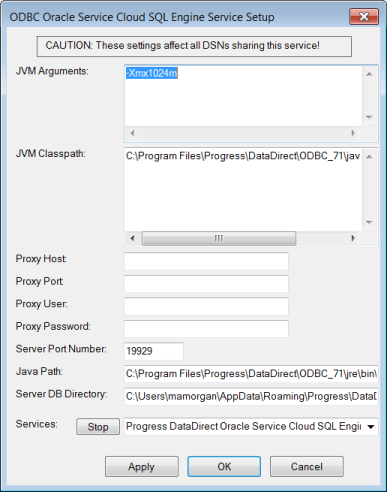Close the Service Setup dialog
This screenshot has height=492, width=387.
[x=364, y=16]
